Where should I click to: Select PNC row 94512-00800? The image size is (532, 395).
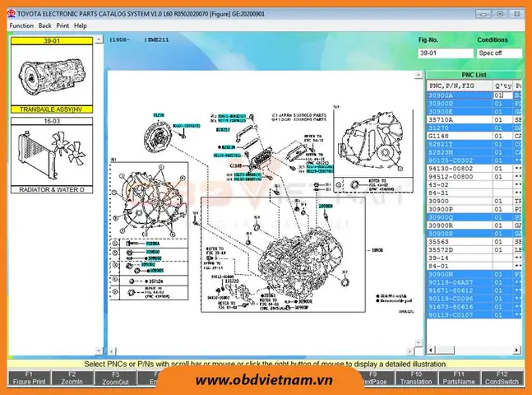click(474, 177)
